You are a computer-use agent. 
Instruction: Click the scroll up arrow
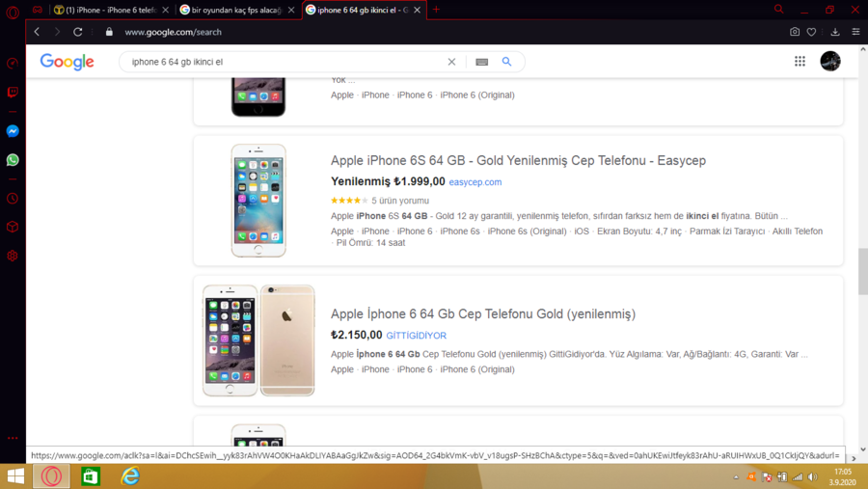862,49
